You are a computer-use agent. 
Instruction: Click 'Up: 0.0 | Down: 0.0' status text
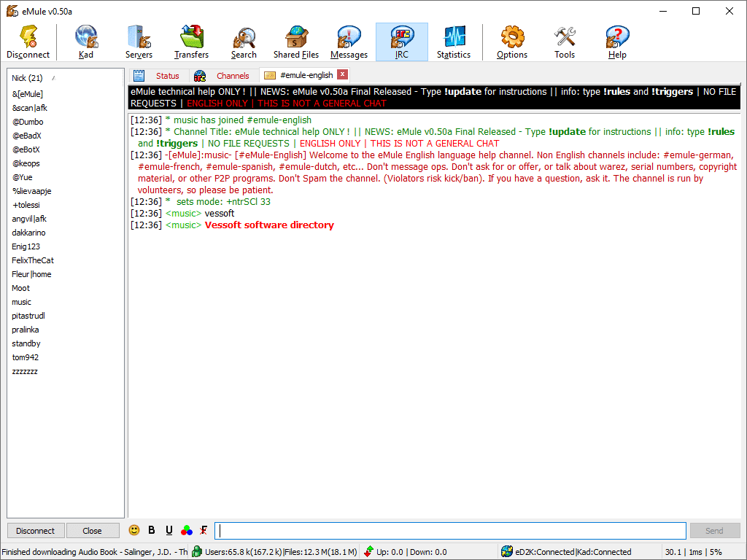pos(411,552)
